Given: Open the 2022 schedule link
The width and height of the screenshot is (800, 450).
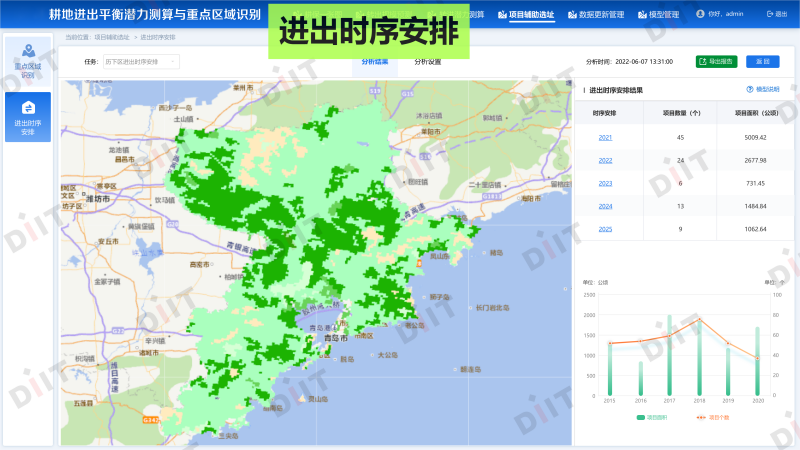Looking at the screenshot, I should click(605, 160).
